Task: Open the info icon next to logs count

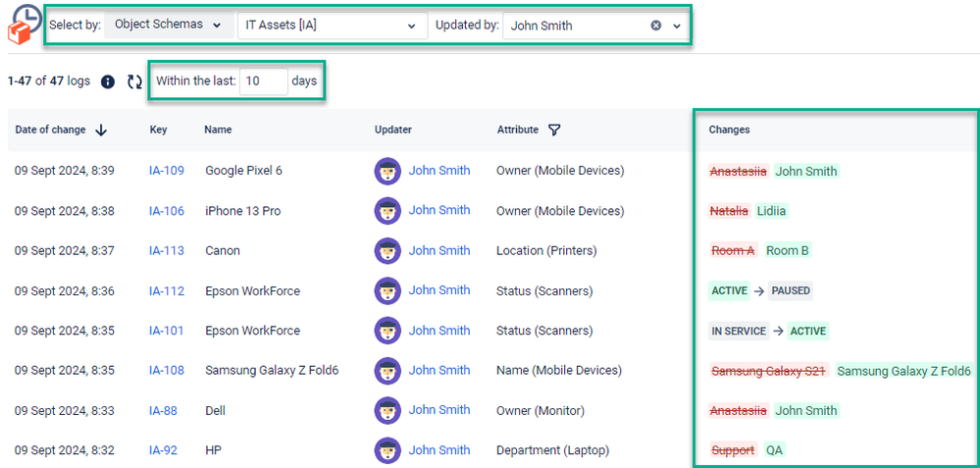Action: tap(108, 81)
